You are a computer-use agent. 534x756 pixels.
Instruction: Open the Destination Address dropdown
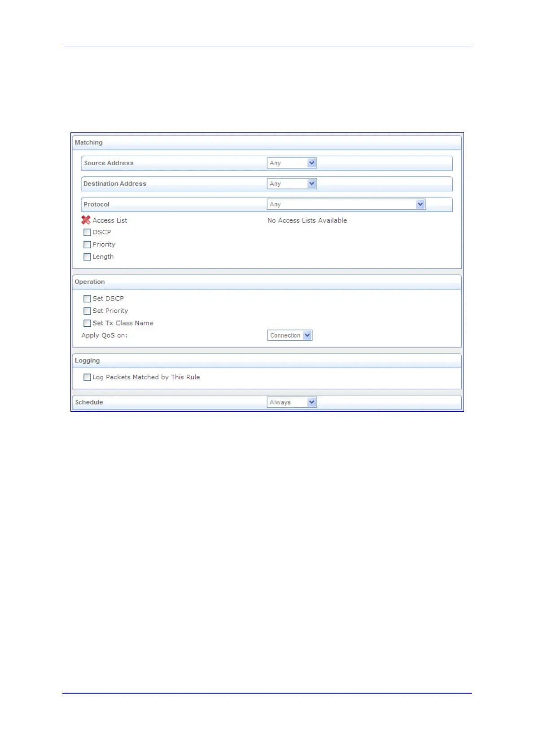coord(292,184)
